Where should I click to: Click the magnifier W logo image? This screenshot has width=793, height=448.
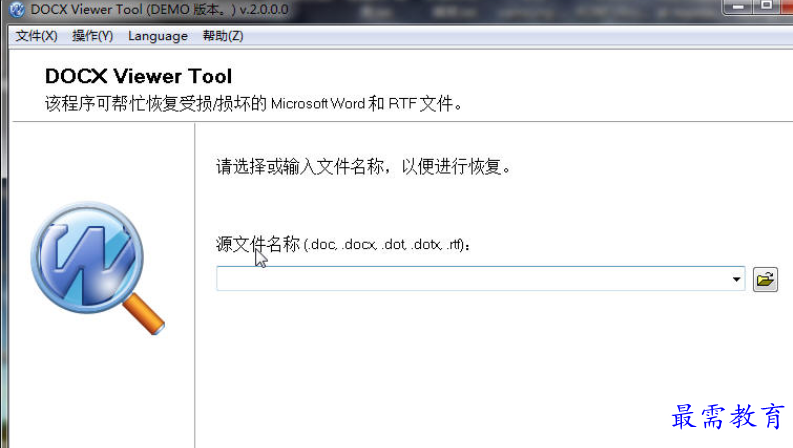pyautogui.click(x=97, y=267)
